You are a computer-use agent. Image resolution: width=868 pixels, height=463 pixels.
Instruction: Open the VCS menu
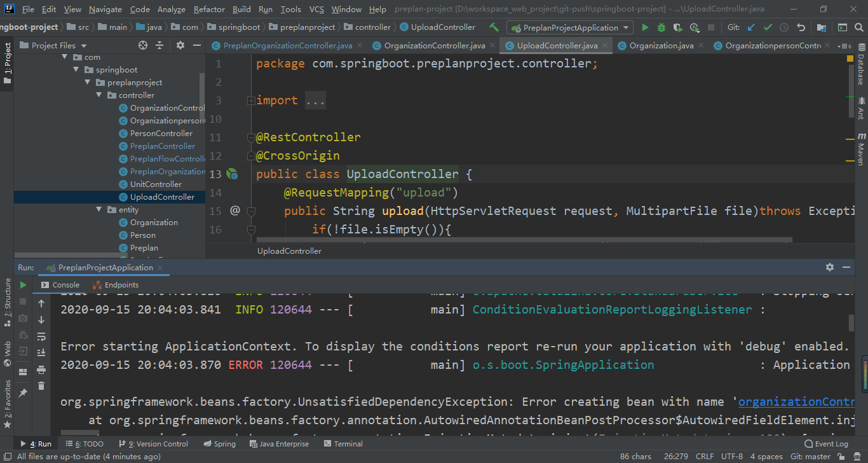pos(316,9)
